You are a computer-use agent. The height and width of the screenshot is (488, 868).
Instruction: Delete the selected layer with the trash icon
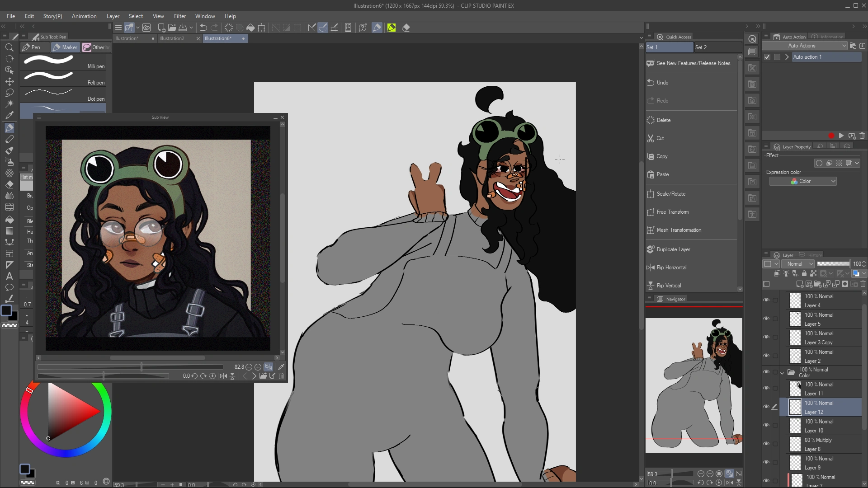click(863, 284)
